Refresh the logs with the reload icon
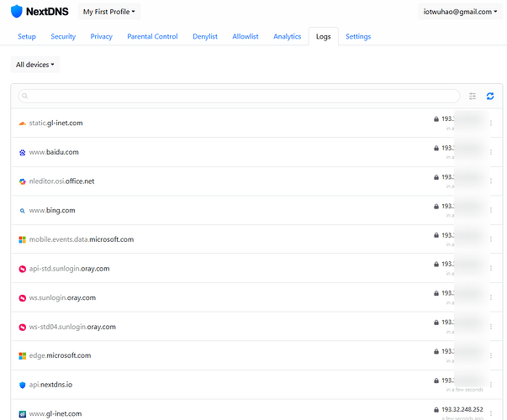The height and width of the screenshot is (420, 507). pos(490,97)
